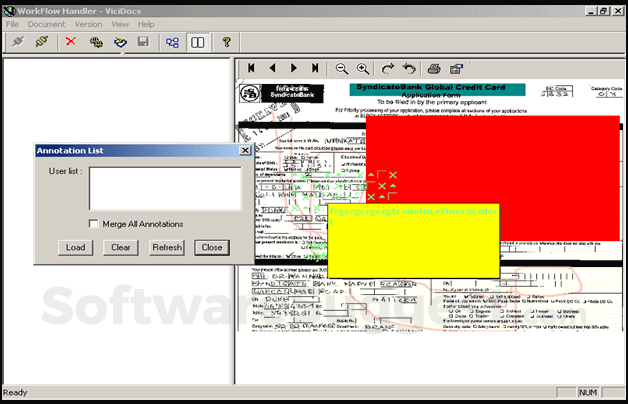Click the Global Credit Card form title
Viewport: 628px width, 404px height.
pyautogui.click(x=437, y=90)
